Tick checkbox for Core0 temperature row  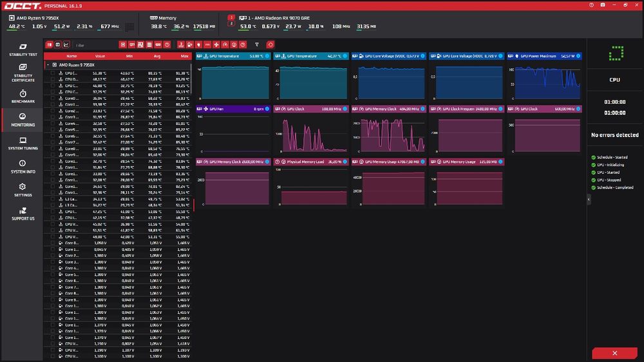pyautogui.click(x=53, y=98)
